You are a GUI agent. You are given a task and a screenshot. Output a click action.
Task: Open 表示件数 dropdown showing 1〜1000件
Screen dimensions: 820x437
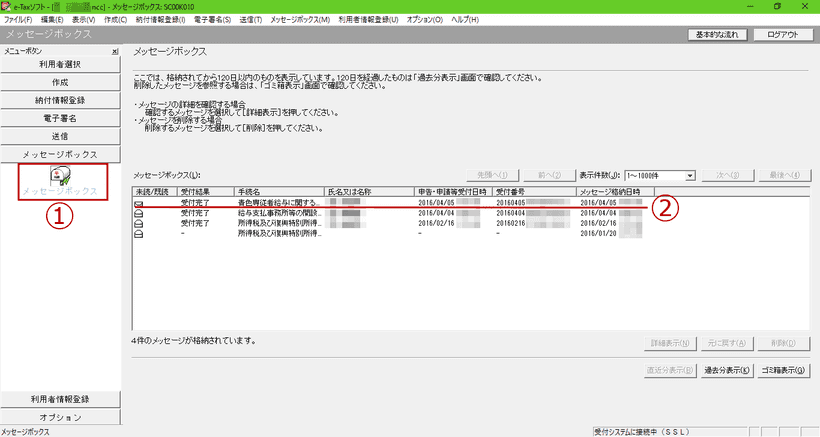coord(690,176)
